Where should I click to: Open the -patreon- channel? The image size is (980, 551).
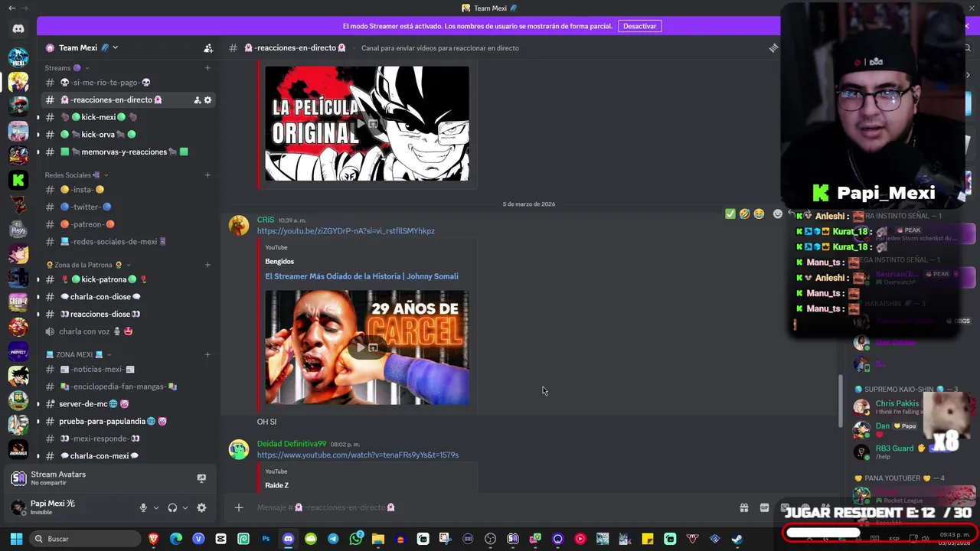[128, 224]
